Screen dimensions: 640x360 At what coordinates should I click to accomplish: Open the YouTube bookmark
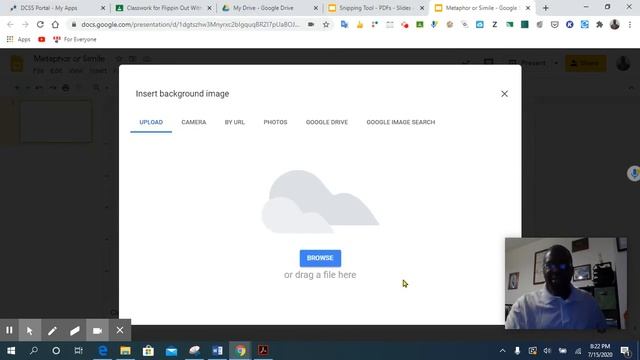pos(42,39)
